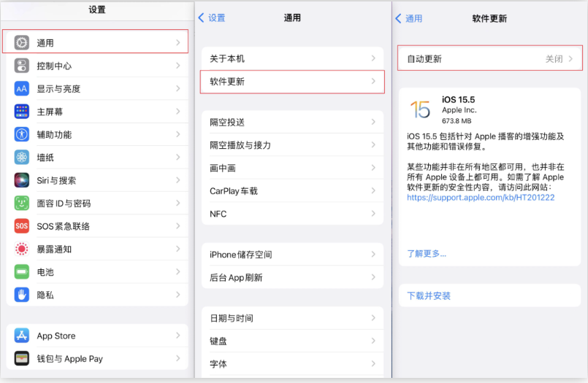
Task: Open 关于本机 in General
Action: click(292, 58)
